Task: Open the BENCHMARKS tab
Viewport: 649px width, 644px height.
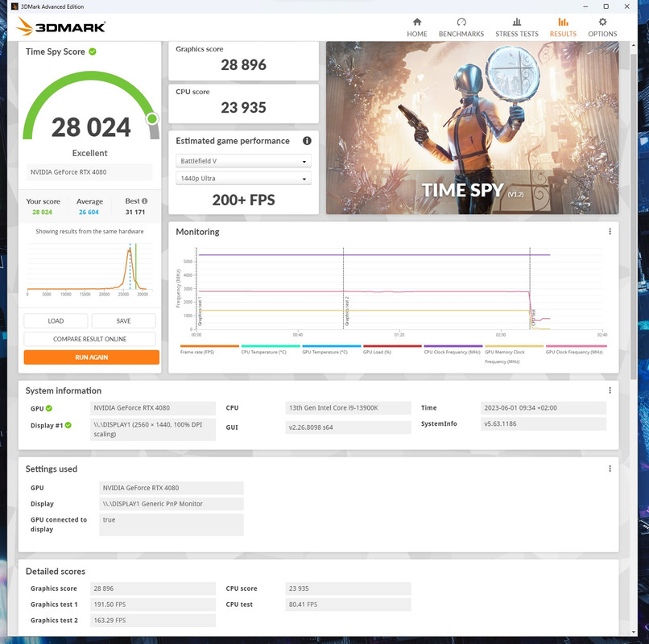Action: pos(461,27)
